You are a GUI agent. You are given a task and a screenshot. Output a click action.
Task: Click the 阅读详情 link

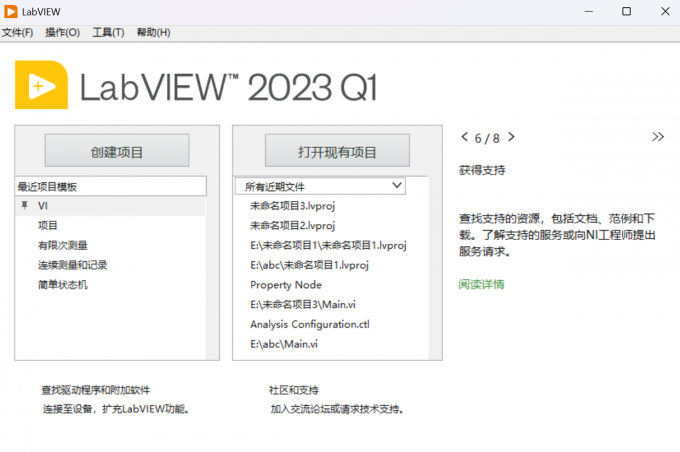pos(481,285)
